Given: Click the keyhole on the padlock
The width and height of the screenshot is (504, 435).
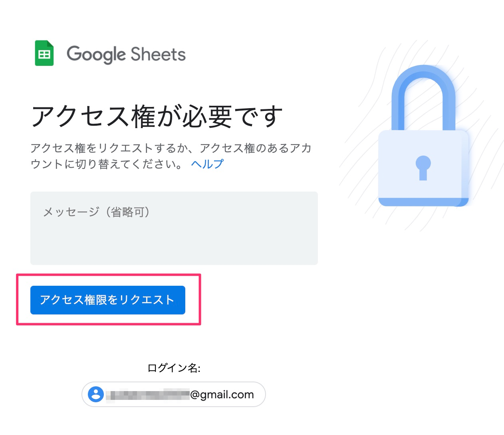Looking at the screenshot, I should pyautogui.click(x=423, y=167).
